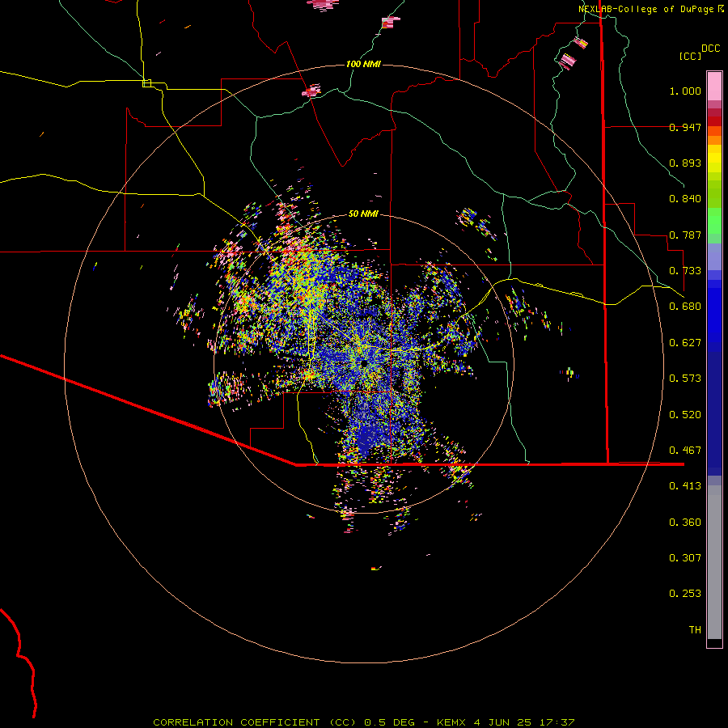Click the 50 NMI range ring label
The height and width of the screenshot is (728, 728).
(363, 214)
